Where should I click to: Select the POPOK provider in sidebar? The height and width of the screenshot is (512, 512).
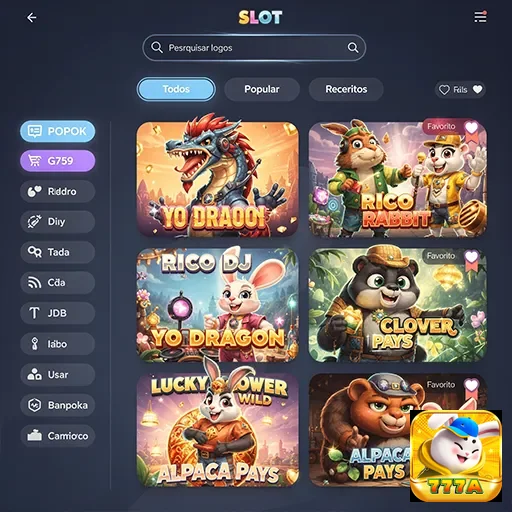coord(58,131)
